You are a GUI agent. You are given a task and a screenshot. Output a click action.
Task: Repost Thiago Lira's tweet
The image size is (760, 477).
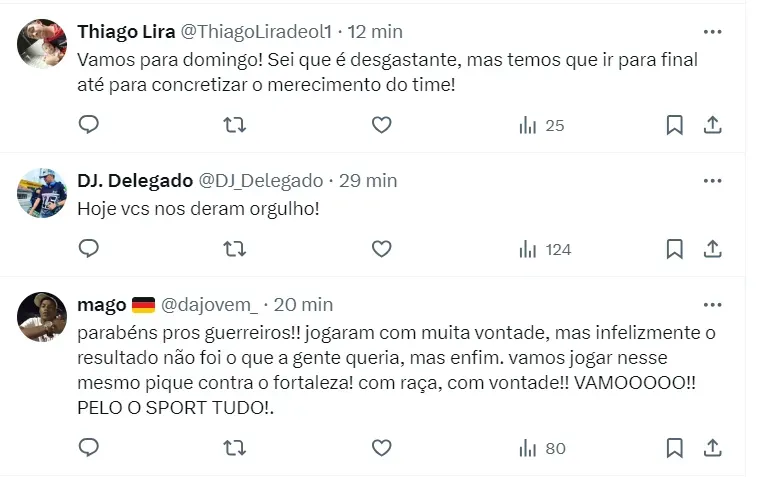tap(234, 125)
